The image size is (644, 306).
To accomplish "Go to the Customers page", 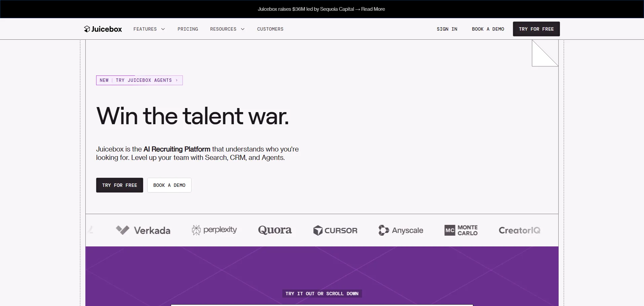I will 270,29.
